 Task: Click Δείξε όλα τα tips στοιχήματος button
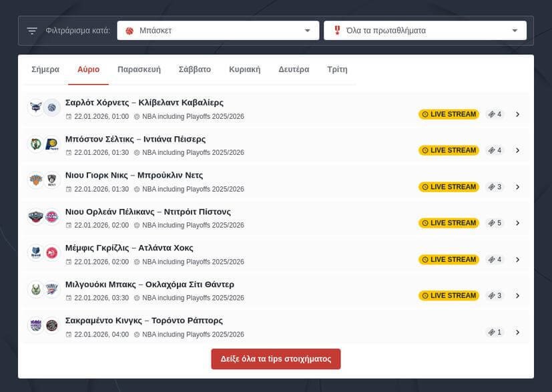[276, 359]
